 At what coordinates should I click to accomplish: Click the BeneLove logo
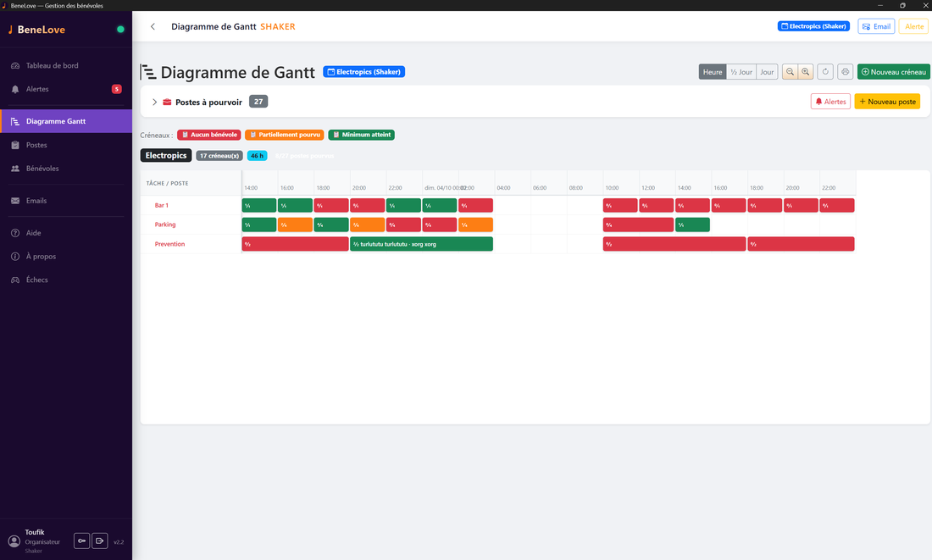36,29
